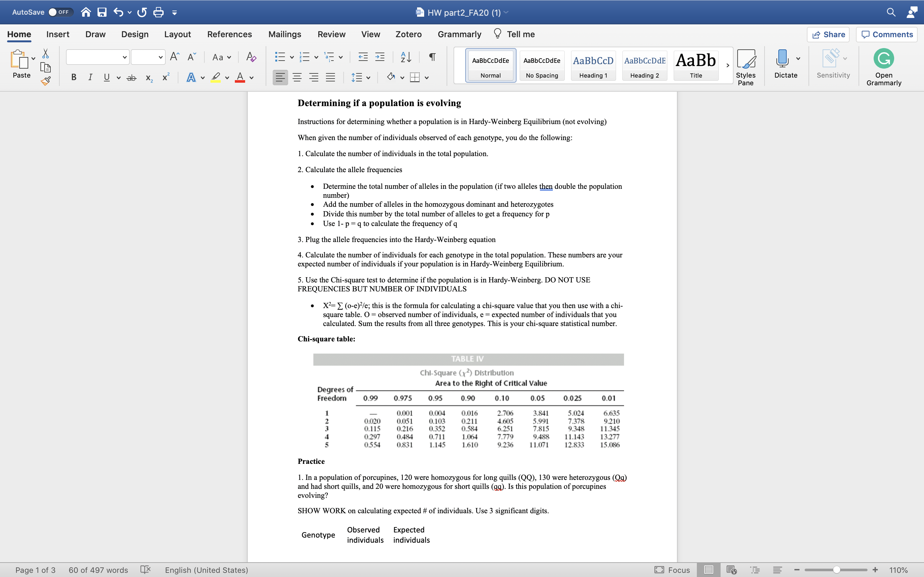
Task: Show paragraph marks with pilcrow icon
Action: pyautogui.click(x=432, y=57)
